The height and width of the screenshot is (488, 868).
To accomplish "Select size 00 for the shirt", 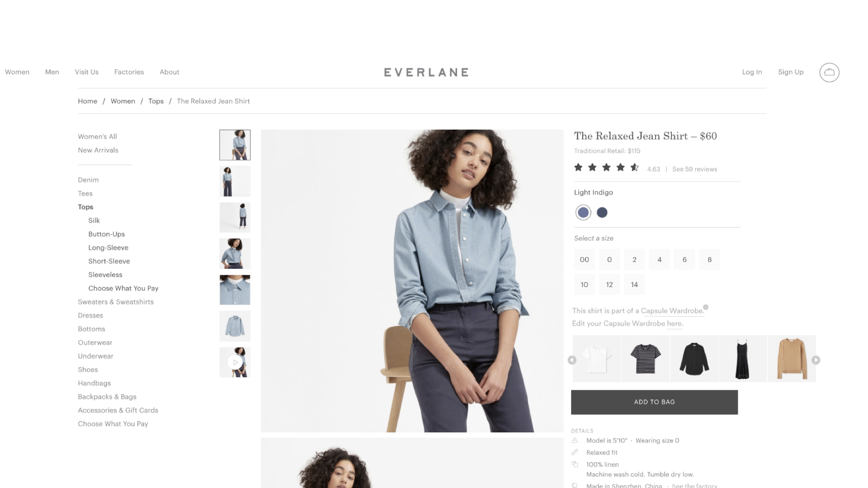I will point(584,259).
